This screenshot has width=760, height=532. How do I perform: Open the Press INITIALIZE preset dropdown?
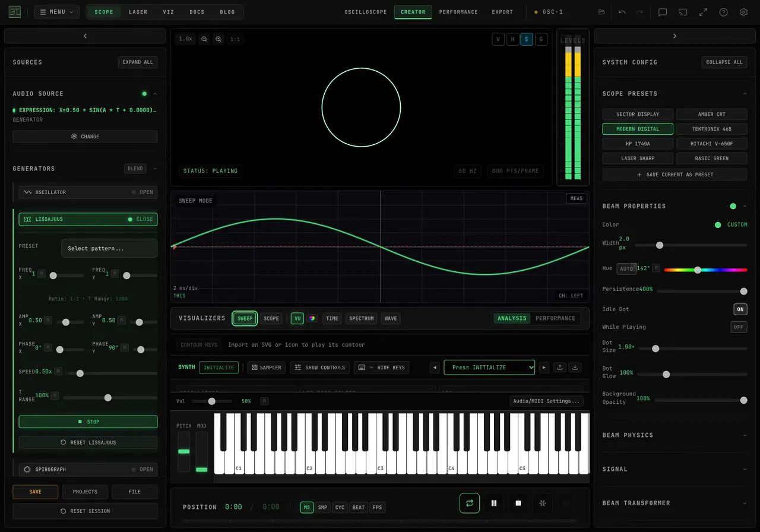coord(489,368)
